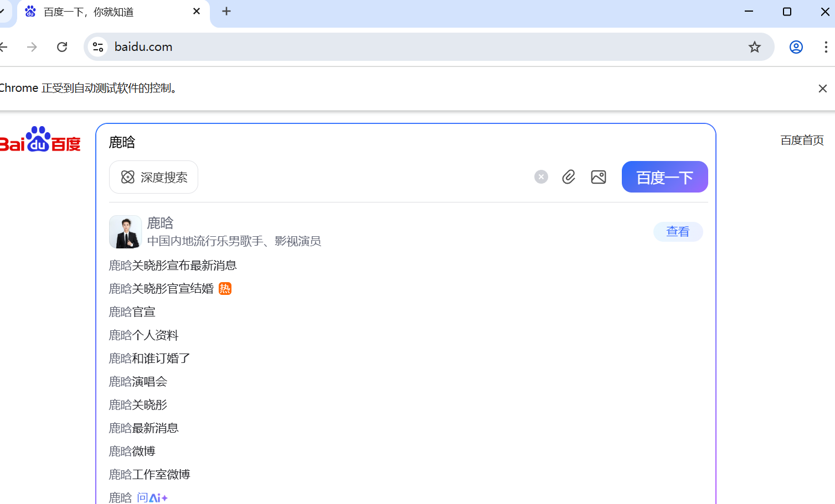Click the Baidu logo
Screen dimensions: 835x504
point(40,139)
